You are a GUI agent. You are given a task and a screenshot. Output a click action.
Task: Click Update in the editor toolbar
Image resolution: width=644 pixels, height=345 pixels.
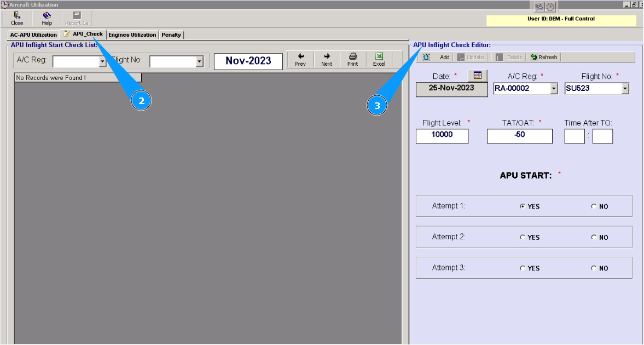(471, 57)
